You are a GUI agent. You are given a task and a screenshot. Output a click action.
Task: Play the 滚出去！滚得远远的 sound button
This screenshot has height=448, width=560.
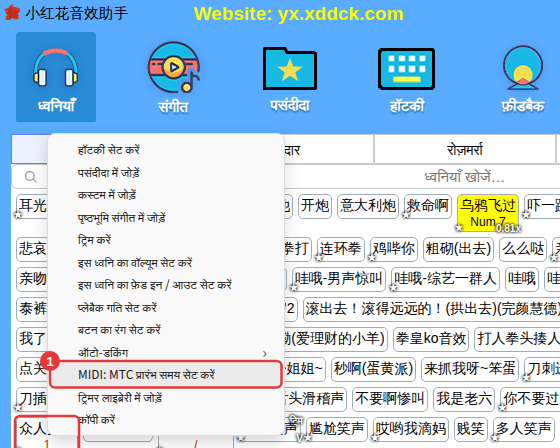pos(431,309)
